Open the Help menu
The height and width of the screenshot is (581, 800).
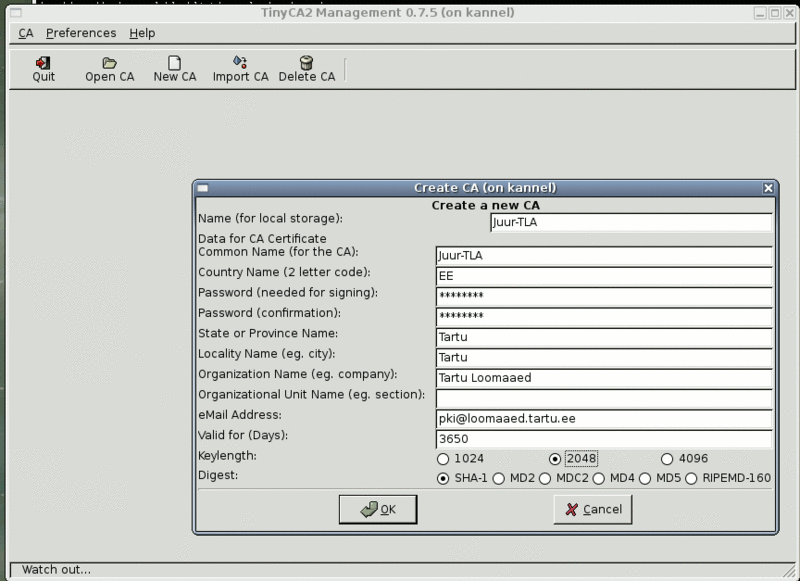[x=142, y=33]
